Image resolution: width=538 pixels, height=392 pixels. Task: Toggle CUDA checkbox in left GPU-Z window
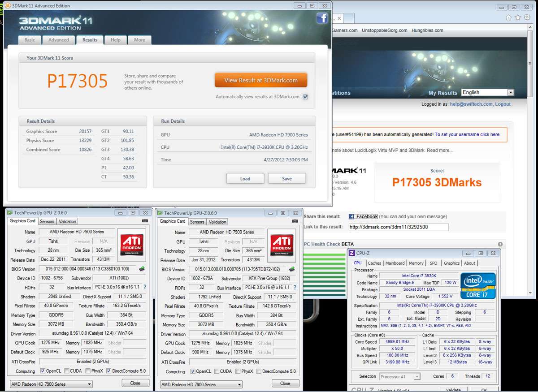click(x=66, y=371)
